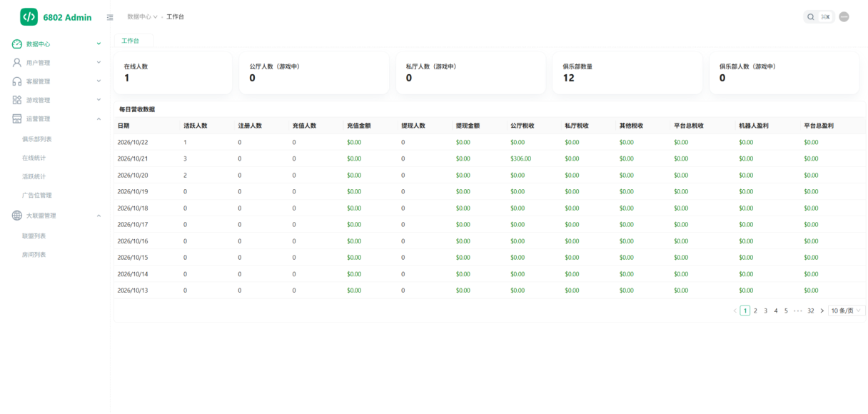This screenshot has width=868, height=414.
Task: Collapse the 运营管理 submenu chevron
Action: click(99, 118)
